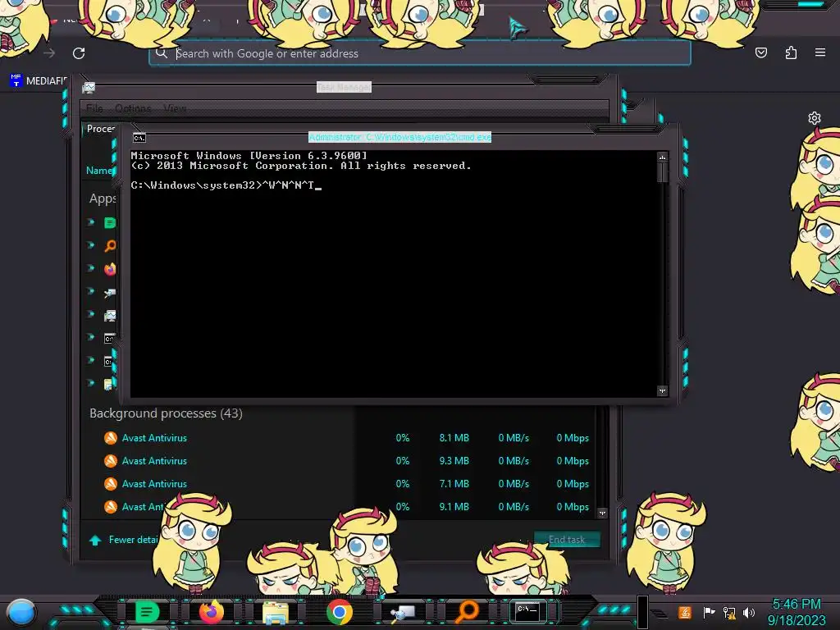The image size is (840, 630).
Task: Click the cmd scrollbar up arrow
Action: click(662, 157)
